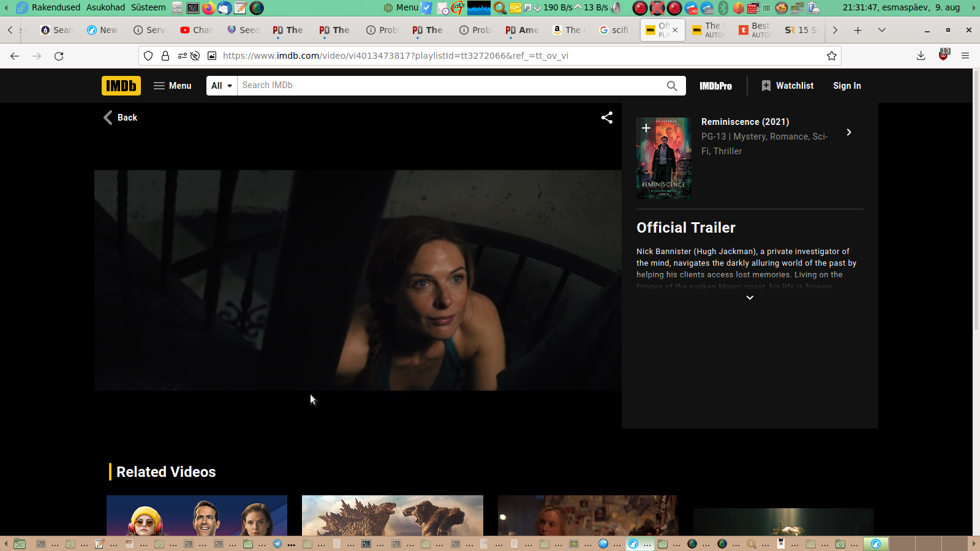The image size is (980, 551).
Task: Click the tracking protection shield icon
Action: click(x=148, y=56)
